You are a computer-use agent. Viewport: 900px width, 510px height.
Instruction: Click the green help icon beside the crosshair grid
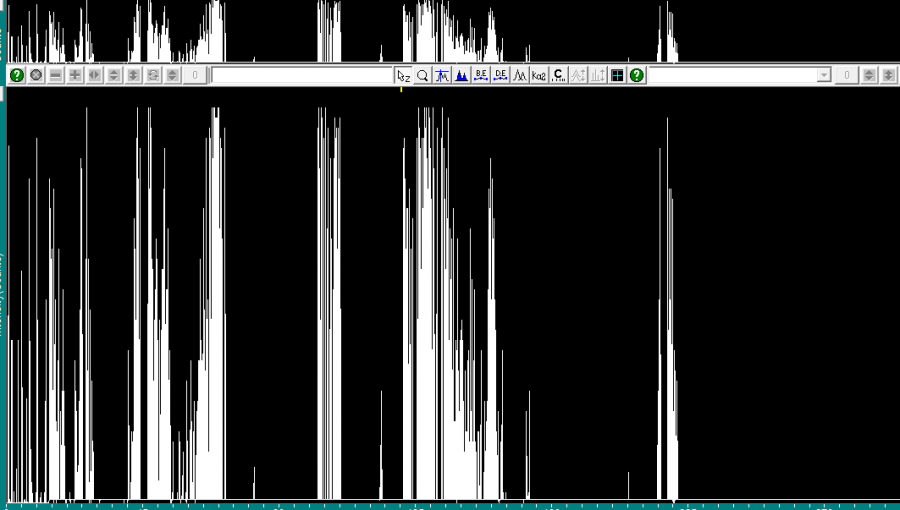pos(637,75)
